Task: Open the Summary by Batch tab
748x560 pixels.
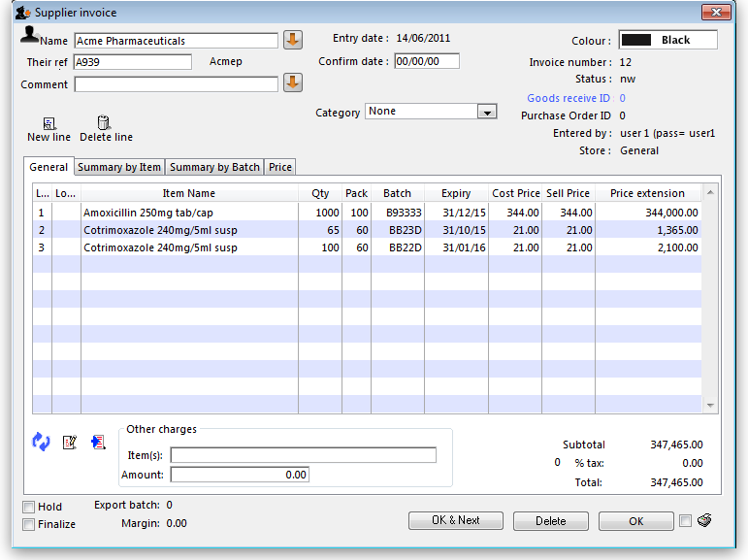Action: 214,167
